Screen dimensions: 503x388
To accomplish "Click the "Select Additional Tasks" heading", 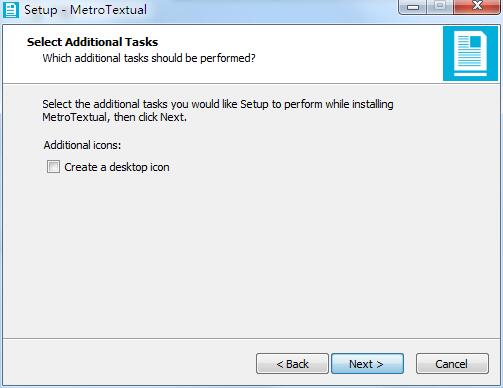I will pos(92,42).
